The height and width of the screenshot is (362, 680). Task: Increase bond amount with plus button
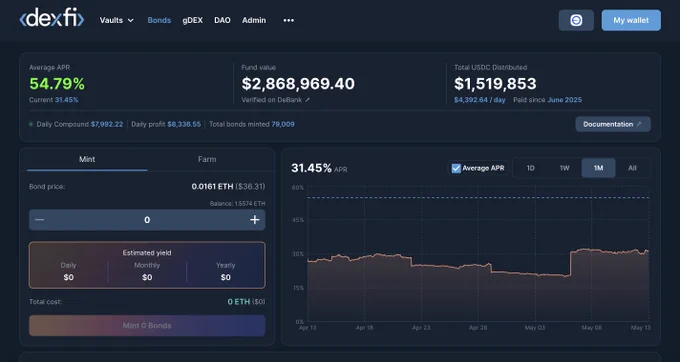[x=255, y=220]
